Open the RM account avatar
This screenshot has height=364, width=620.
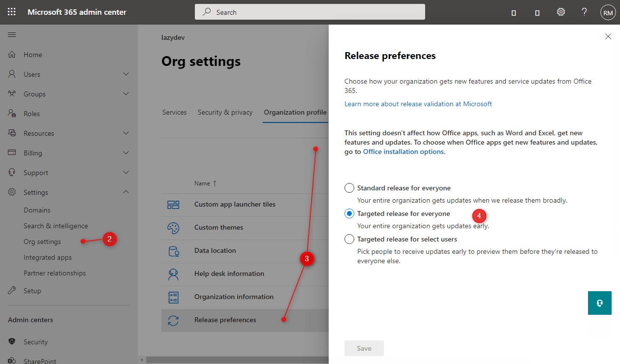[x=608, y=12]
